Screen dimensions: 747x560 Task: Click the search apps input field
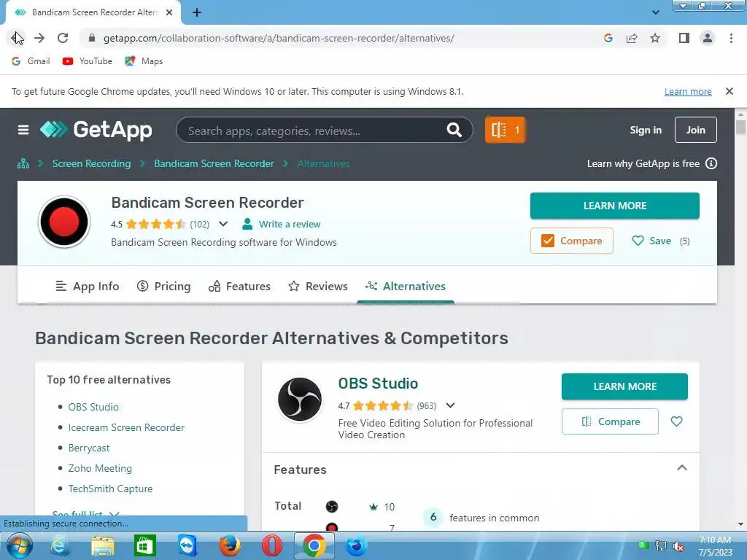coord(314,130)
